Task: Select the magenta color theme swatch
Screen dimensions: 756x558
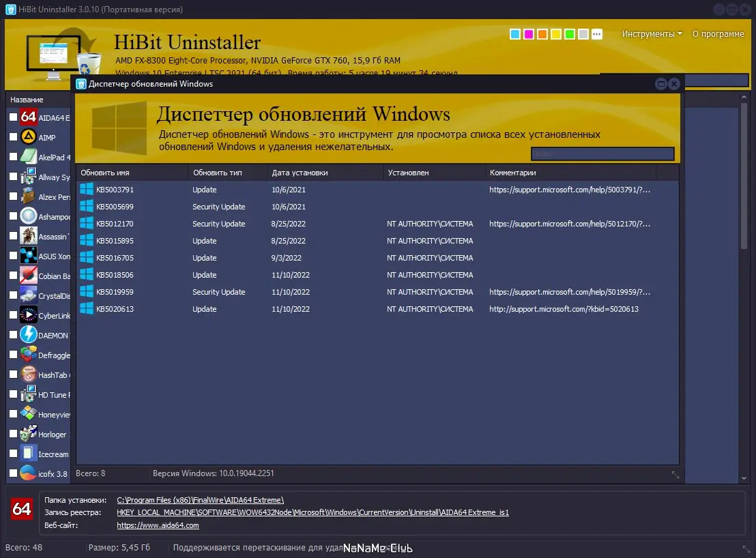Action: [x=528, y=34]
